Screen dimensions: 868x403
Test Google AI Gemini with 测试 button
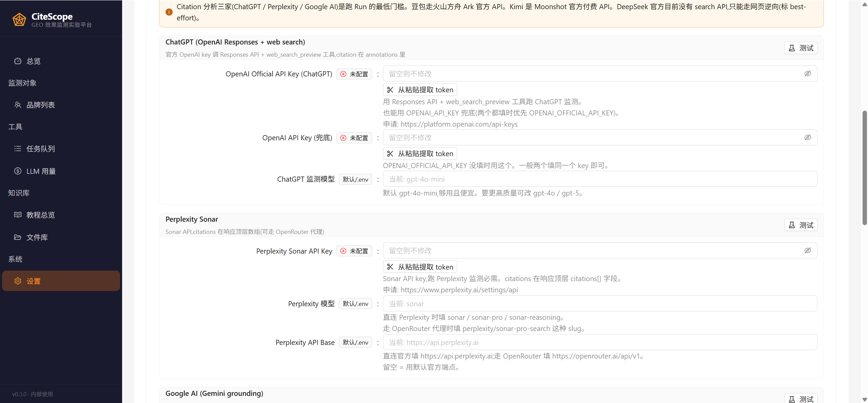coord(801,399)
